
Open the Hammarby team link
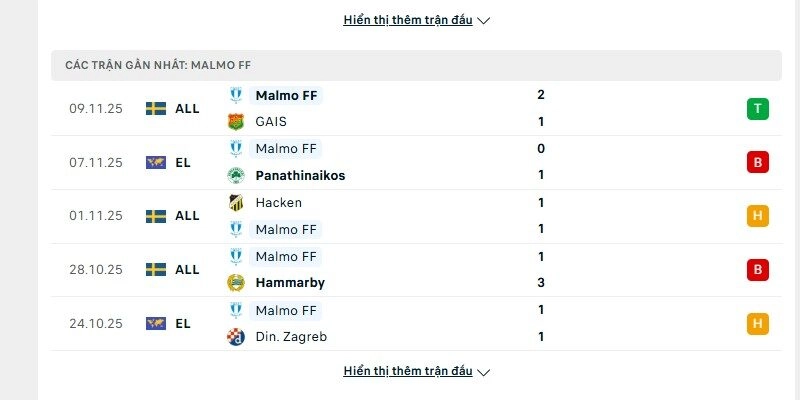[289, 283]
